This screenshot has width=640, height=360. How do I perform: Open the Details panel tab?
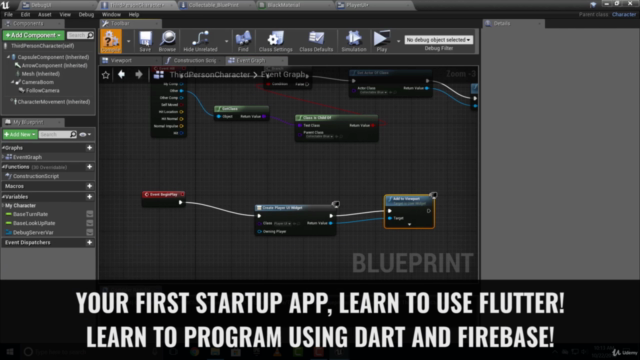513,23
